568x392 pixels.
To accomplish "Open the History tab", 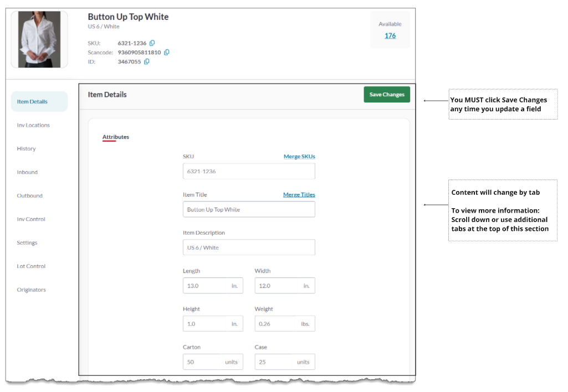I will [26, 149].
